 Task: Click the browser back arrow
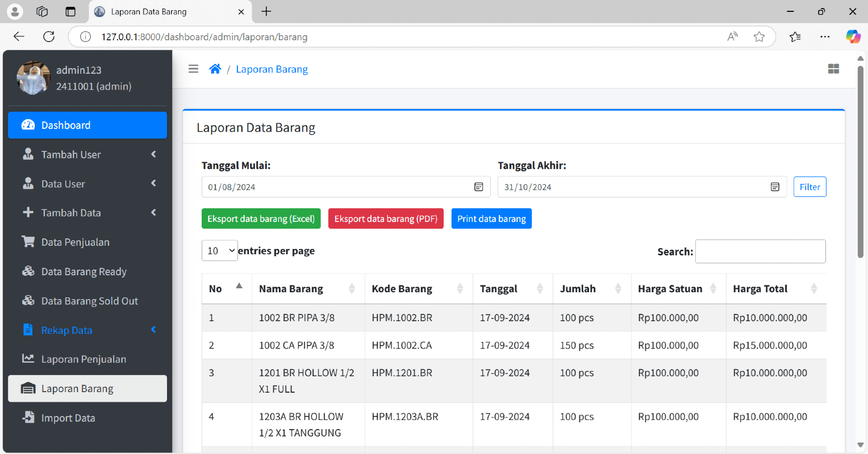19,36
